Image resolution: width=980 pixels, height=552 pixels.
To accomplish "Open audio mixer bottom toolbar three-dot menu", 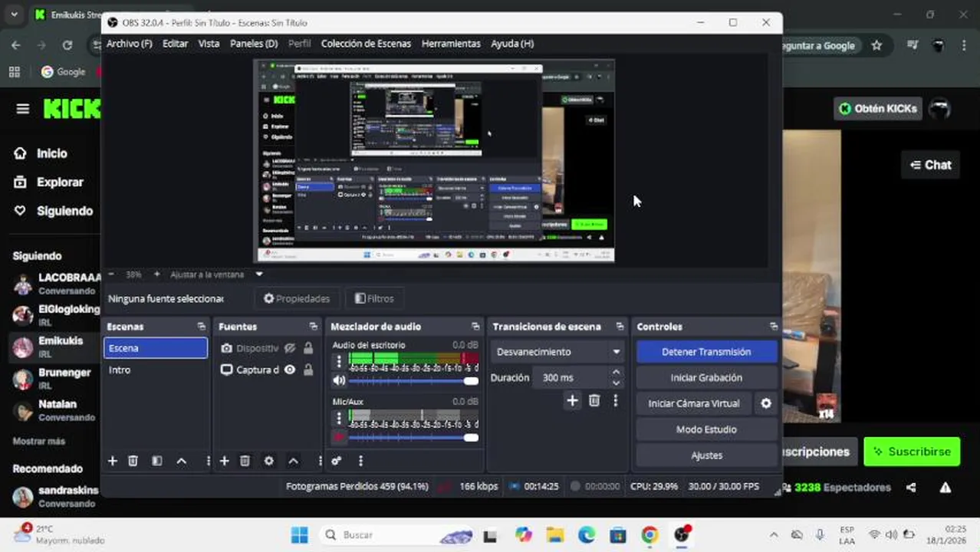I will [x=360, y=461].
